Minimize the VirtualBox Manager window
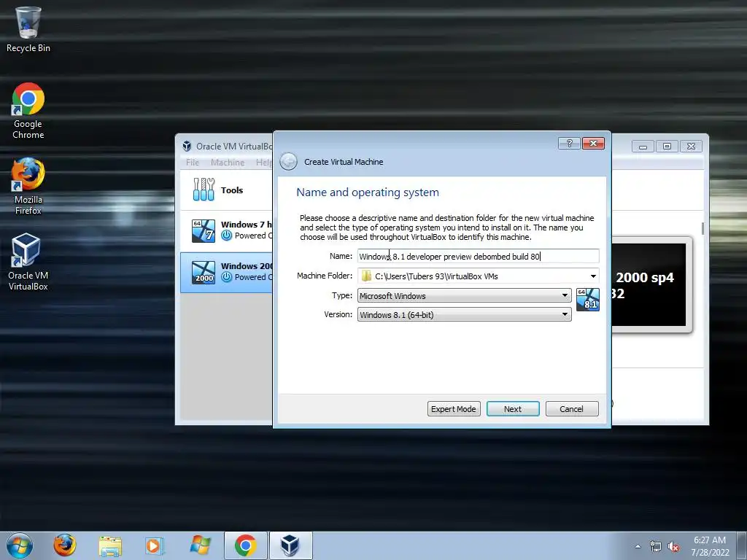Screen dimensions: 747x560 click(643, 146)
